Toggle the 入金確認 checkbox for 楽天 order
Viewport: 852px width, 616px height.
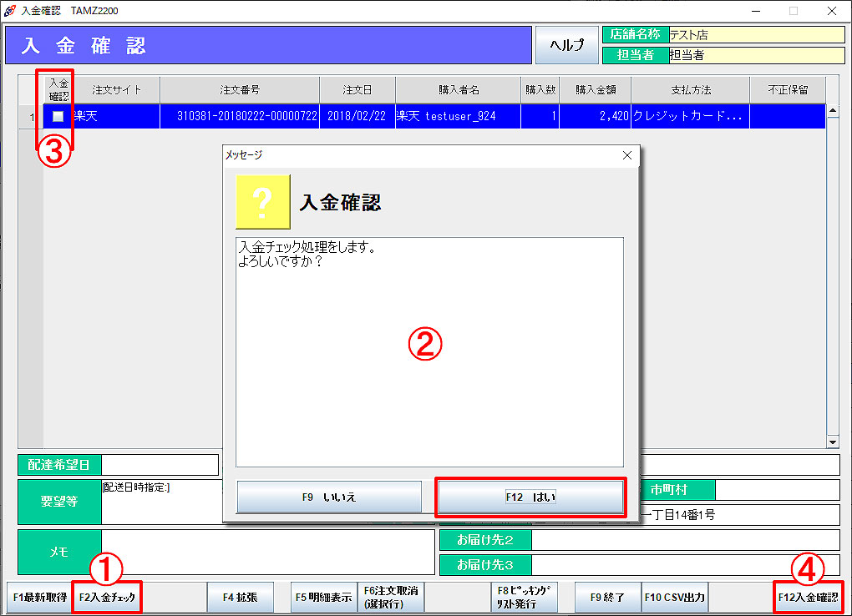coord(58,116)
